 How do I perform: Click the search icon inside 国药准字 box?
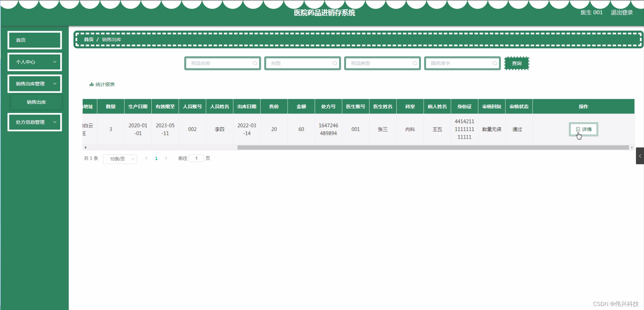(495, 63)
